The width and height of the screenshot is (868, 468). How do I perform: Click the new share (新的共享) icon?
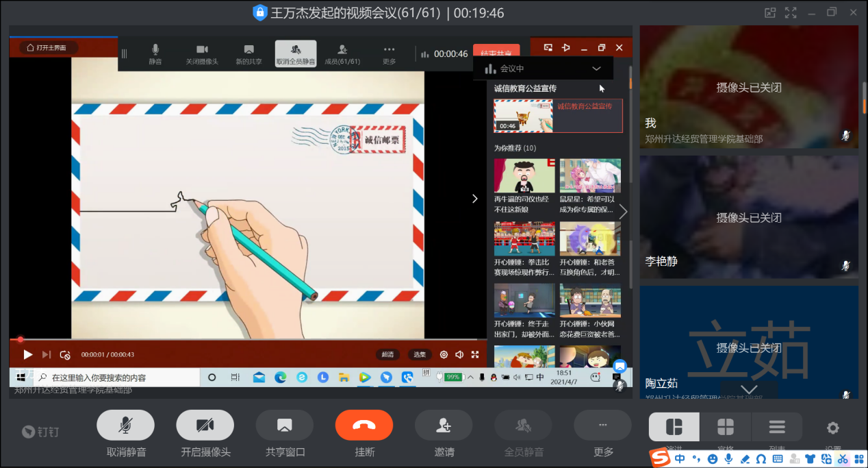click(x=248, y=53)
